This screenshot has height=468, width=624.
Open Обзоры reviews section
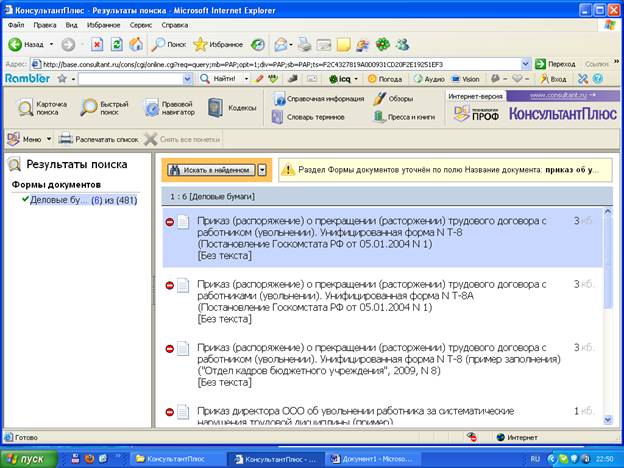coord(393,99)
